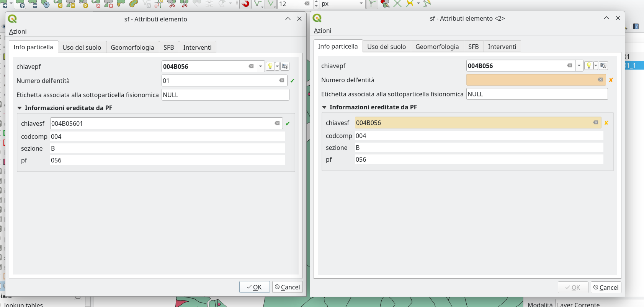The width and height of the screenshot is (644, 307).
Task: Select feature on map icon in first dialog
Action: [x=285, y=67]
